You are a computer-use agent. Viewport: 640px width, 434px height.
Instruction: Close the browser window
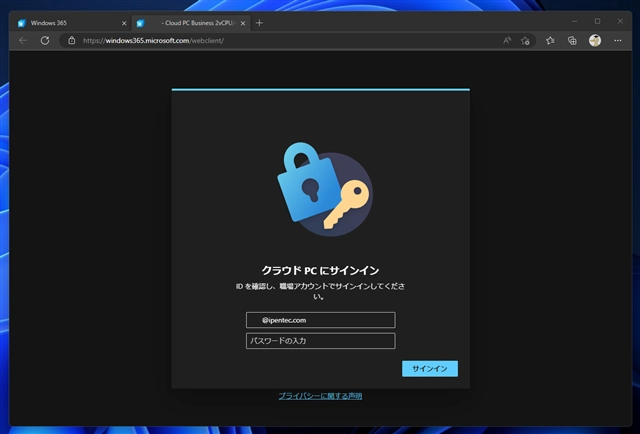(620, 21)
